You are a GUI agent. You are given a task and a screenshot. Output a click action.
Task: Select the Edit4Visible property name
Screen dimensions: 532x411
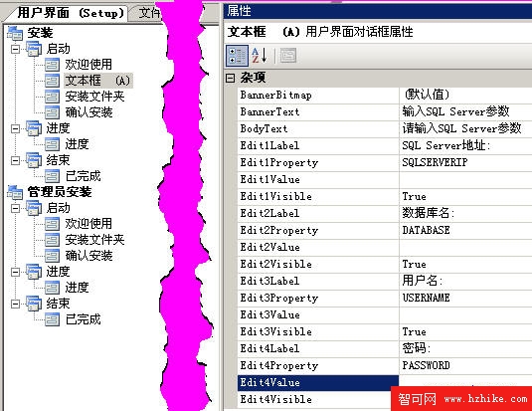(275, 399)
